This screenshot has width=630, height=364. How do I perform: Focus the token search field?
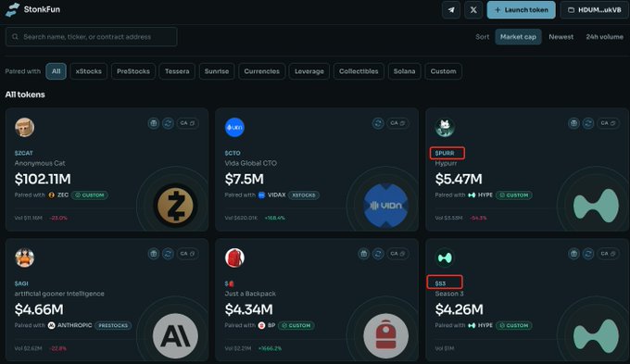pos(91,36)
